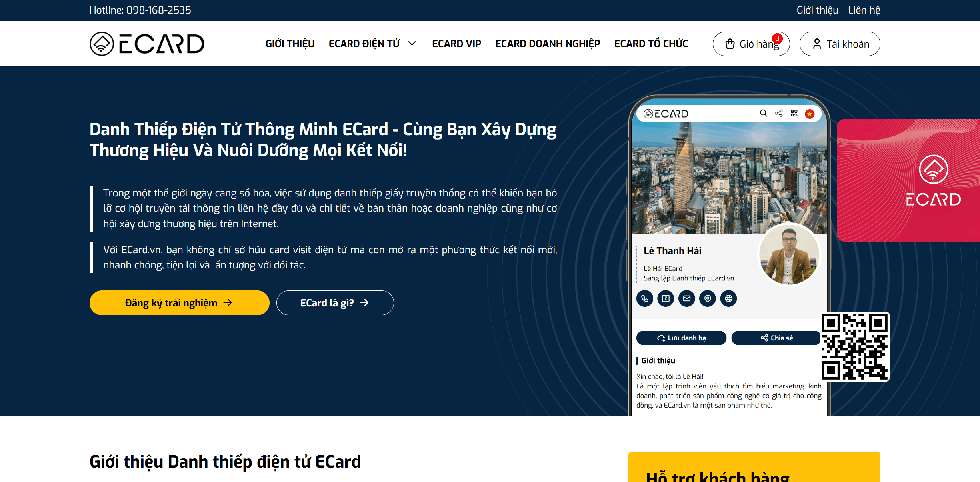This screenshot has width=980, height=482.
Task: Open the Tài khoản account button
Action: click(x=840, y=44)
